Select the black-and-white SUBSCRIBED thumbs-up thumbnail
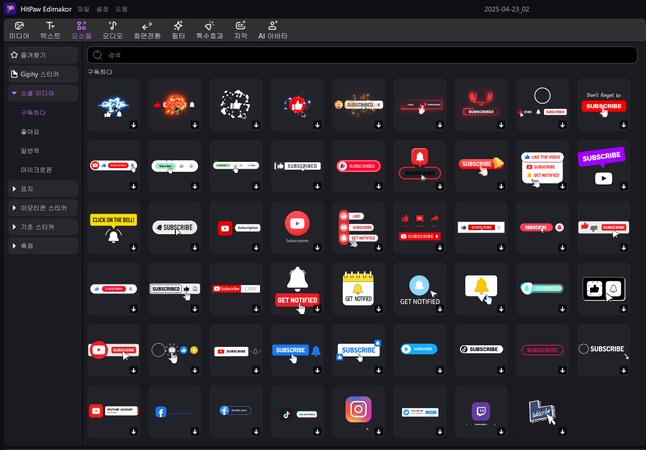Screen dimensions: 646x450 point(297,166)
